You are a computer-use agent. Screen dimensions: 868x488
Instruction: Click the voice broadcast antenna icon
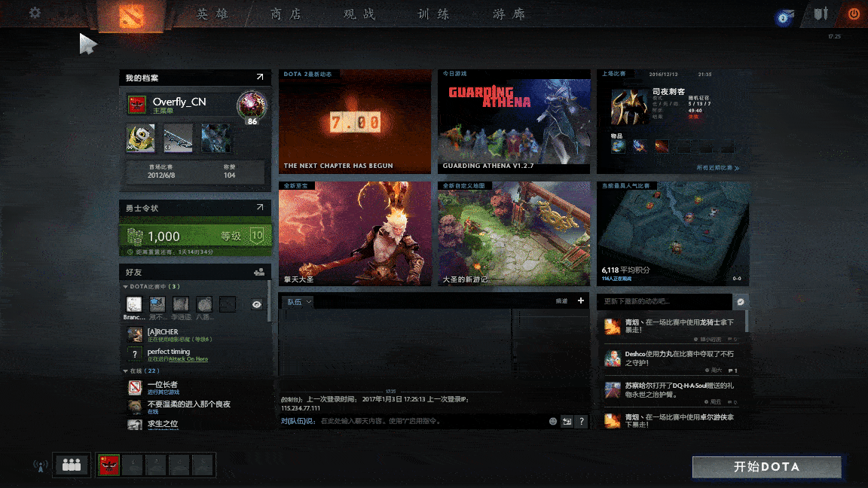click(41, 466)
